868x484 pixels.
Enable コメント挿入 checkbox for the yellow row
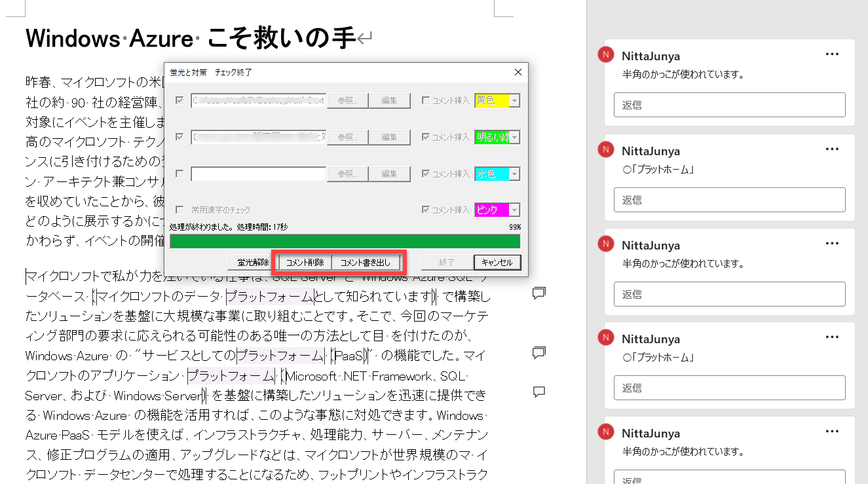pos(426,101)
